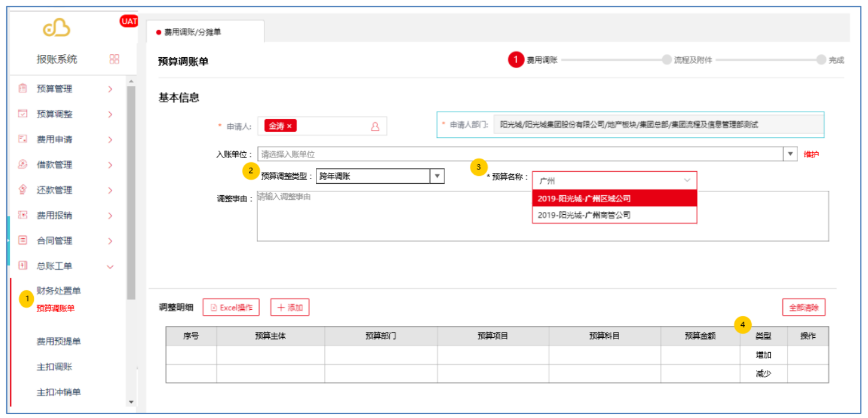Click the 费用报销 sidebar icon
This screenshot has height=418, width=868.
click(x=23, y=215)
